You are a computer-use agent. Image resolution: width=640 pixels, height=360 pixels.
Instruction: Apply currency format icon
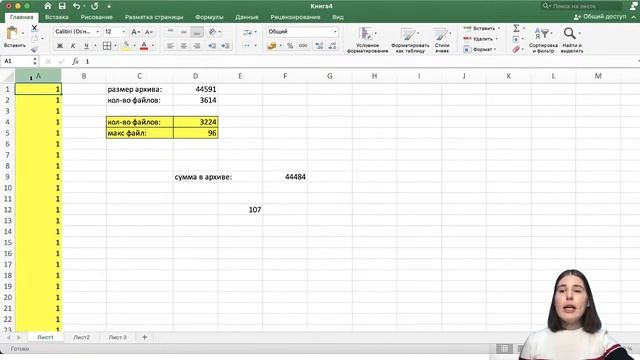[x=272, y=46]
